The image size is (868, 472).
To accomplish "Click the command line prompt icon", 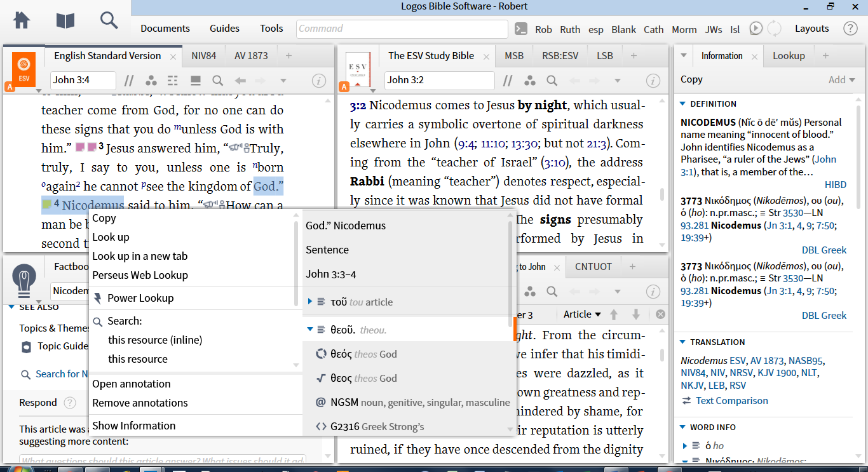I will click(521, 29).
